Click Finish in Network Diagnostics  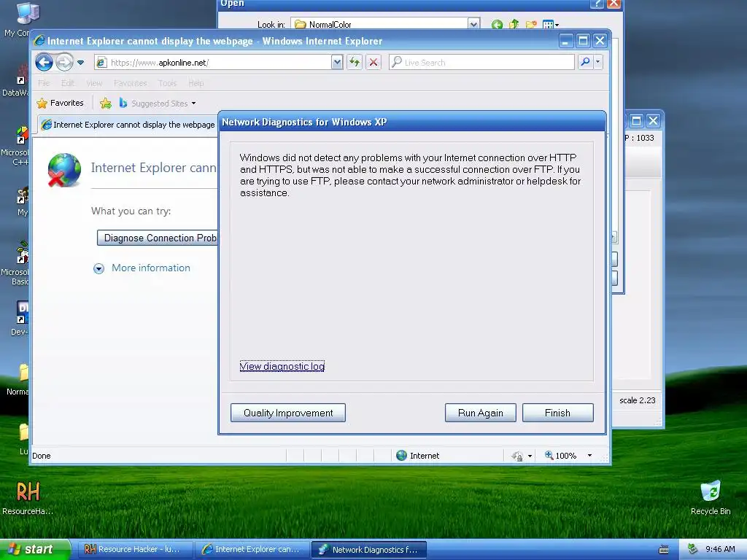click(x=557, y=413)
